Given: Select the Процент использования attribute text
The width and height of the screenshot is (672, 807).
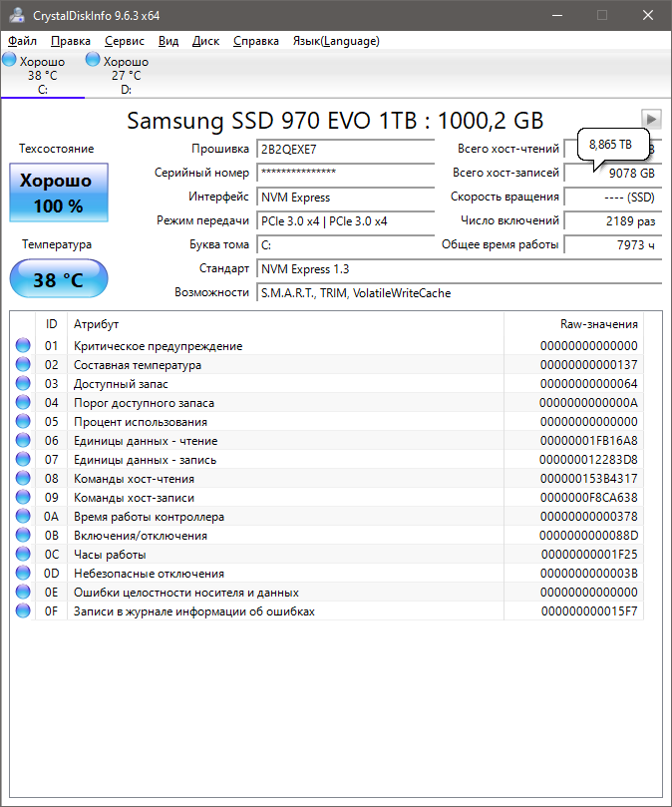Looking at the screenshot, I should [x=141, y=422].
